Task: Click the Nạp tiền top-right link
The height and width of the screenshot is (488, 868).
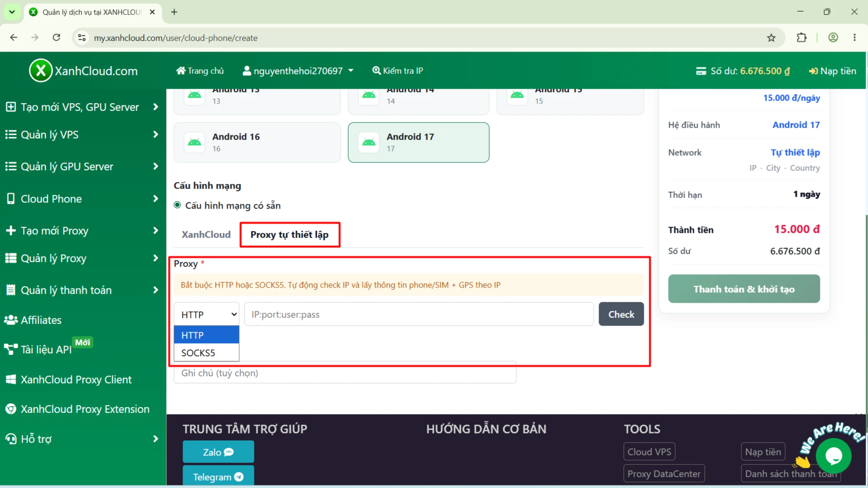Action: [x=832, y=71]
